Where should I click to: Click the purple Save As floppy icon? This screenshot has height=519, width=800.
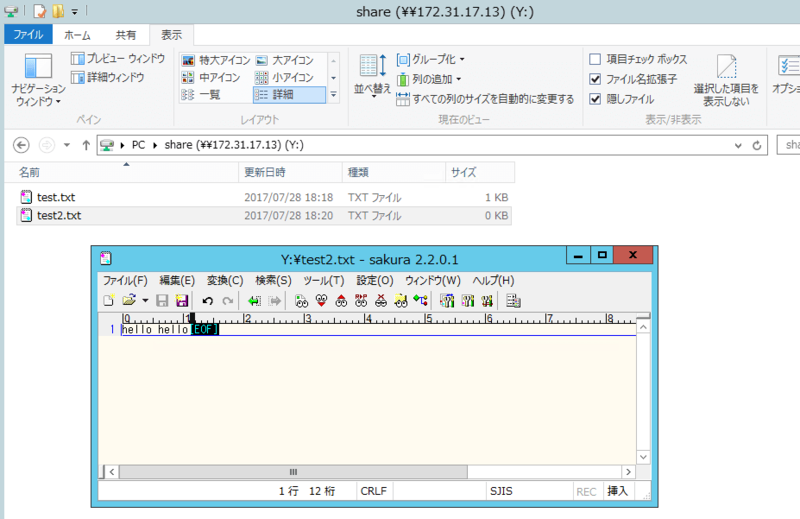coord(182,301)
